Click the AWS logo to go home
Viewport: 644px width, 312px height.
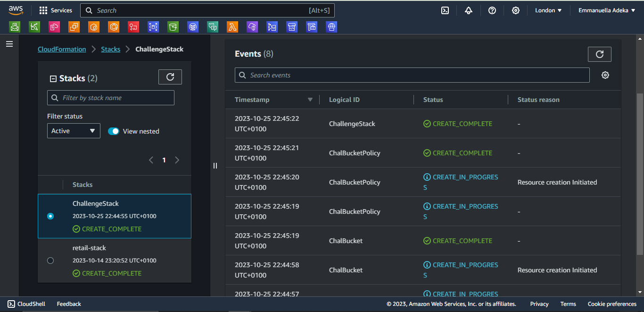pos(16,9)
